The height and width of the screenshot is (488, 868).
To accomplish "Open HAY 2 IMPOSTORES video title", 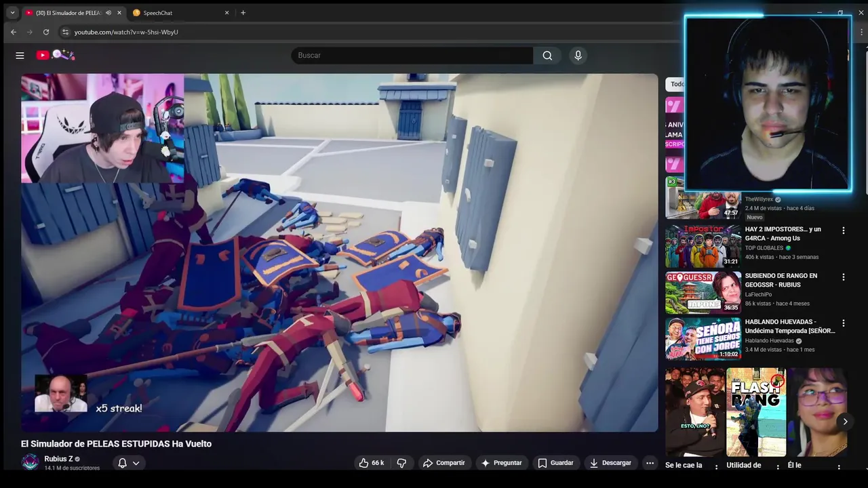I will pyautogui.click(x=783, y=234).
